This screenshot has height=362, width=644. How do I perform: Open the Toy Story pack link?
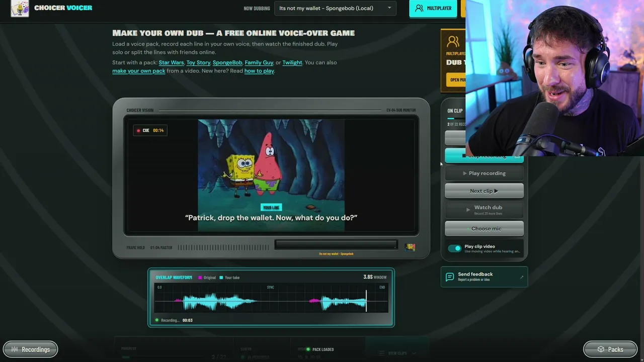click(198, 63)
